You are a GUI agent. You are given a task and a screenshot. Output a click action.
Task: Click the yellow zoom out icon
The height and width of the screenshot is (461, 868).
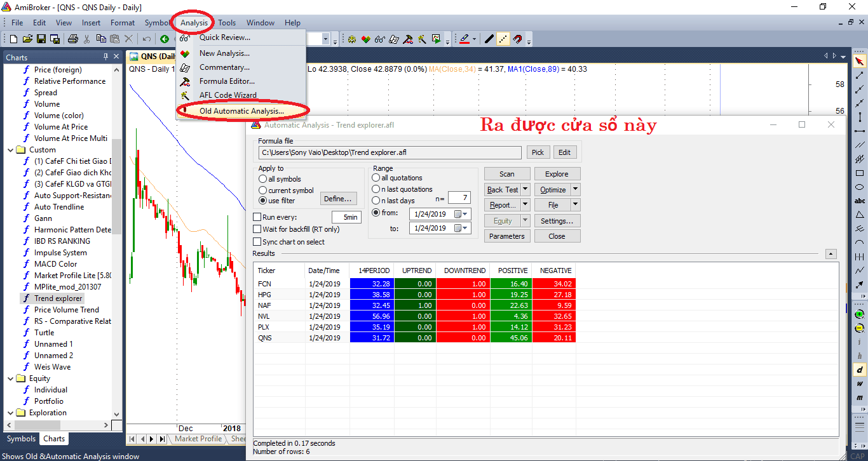click(860, 328)
